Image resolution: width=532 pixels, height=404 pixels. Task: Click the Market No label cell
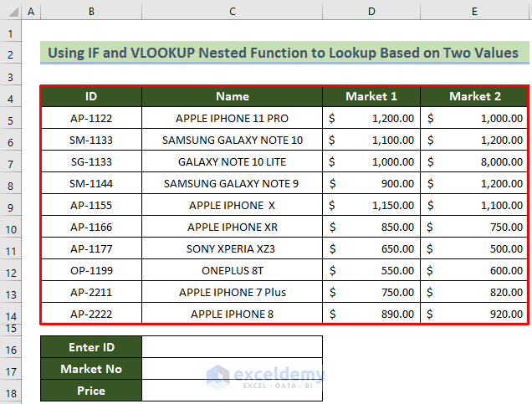(91, 369)
